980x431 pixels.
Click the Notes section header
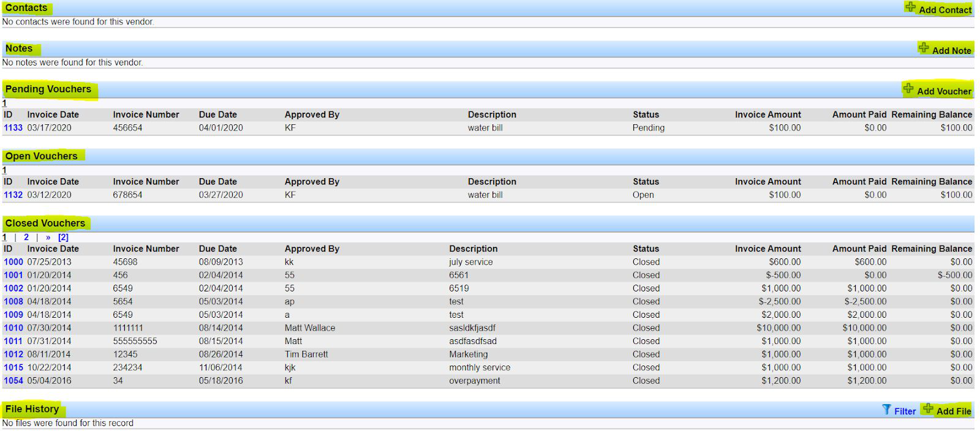(x=19, y=48)
